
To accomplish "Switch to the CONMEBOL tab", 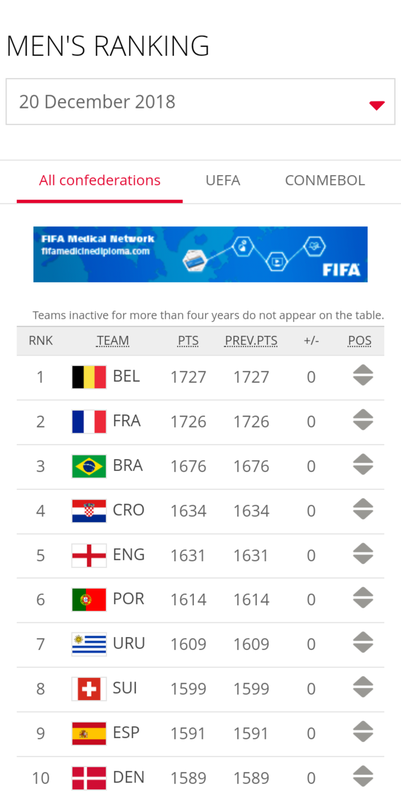I will [325, 181].
